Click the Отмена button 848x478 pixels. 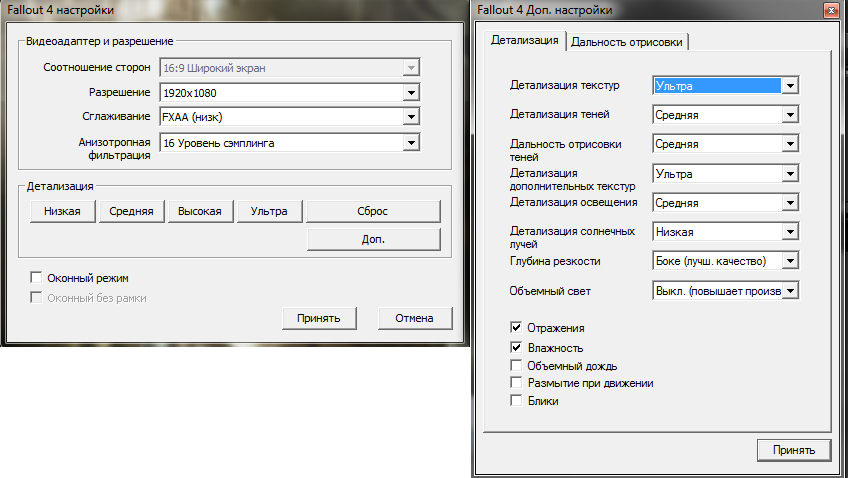pyautogui.click(x=415, y=318)
